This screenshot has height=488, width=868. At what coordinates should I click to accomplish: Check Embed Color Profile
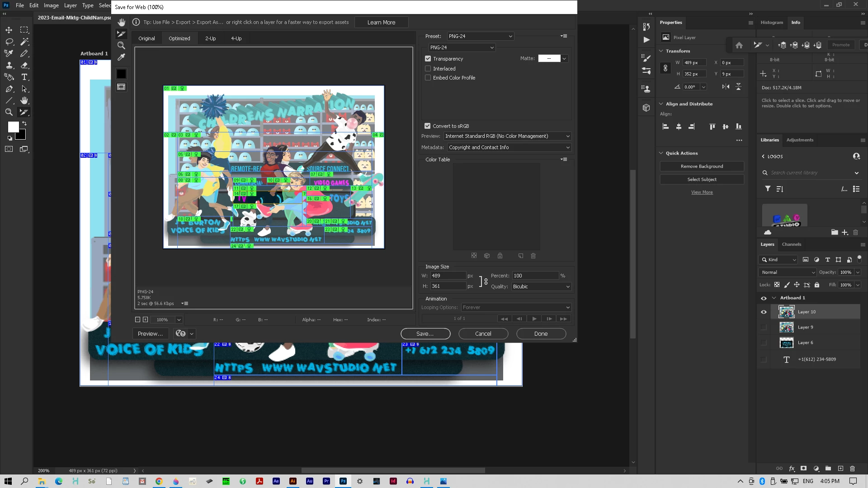click(x=428, y=78)
